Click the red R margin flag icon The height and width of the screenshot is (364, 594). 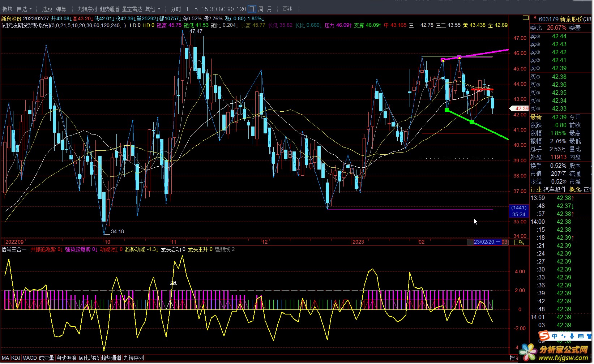(x=535, y=17)
